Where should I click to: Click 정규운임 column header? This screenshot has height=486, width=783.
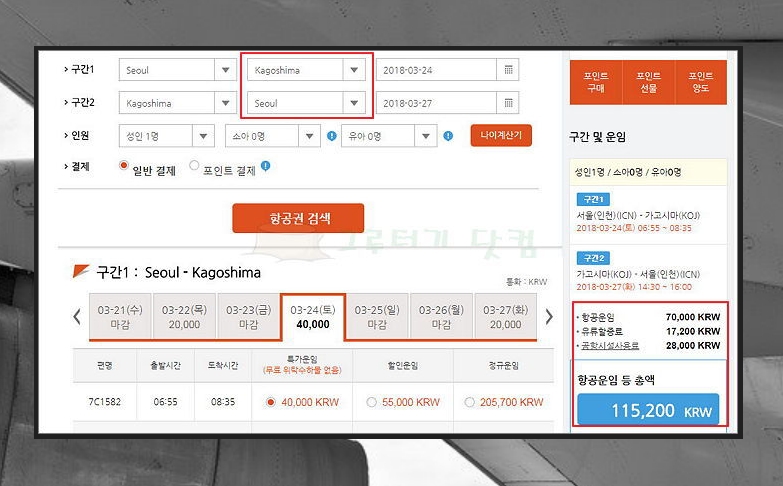click(504, 365)
